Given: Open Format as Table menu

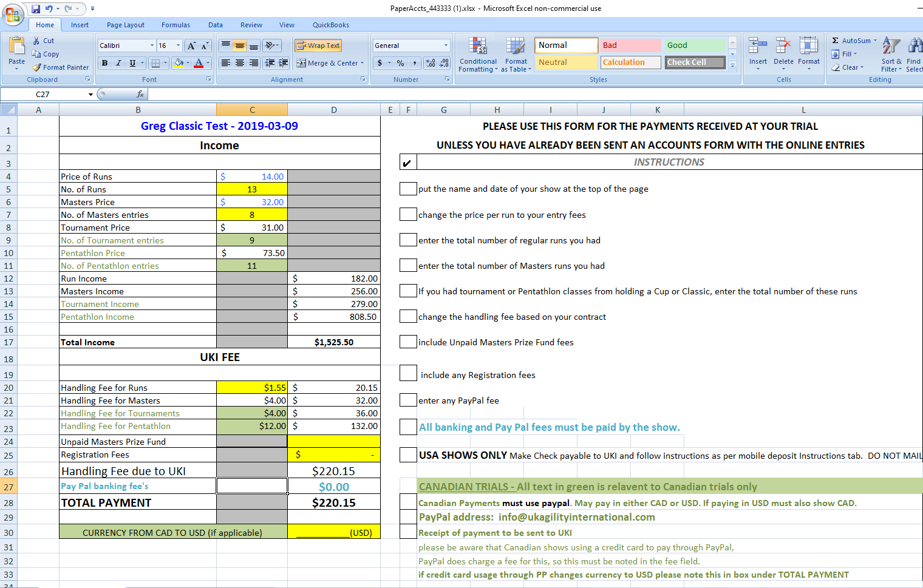Looking at the screenshot, I should point(516,55).
